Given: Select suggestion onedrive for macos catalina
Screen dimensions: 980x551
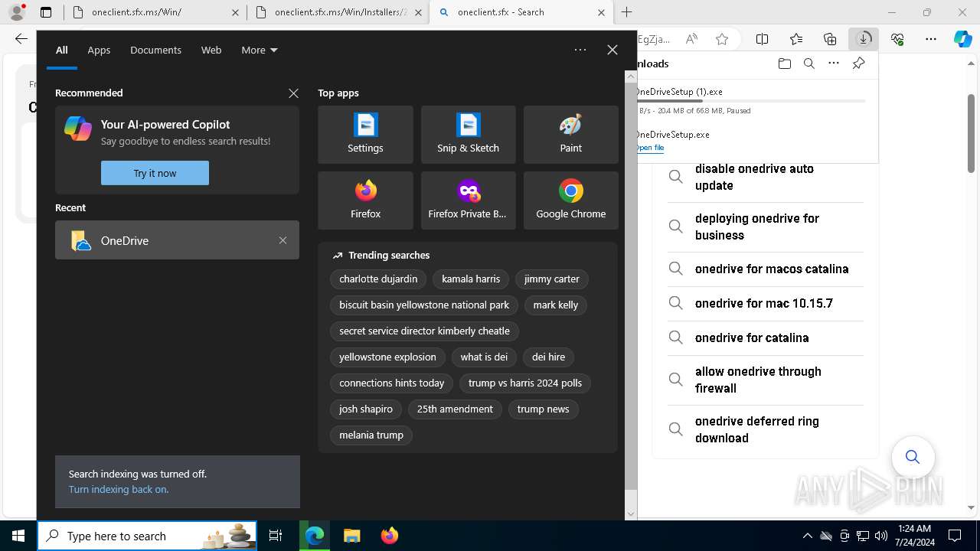Looking at the screenshot, I should 766,269.
